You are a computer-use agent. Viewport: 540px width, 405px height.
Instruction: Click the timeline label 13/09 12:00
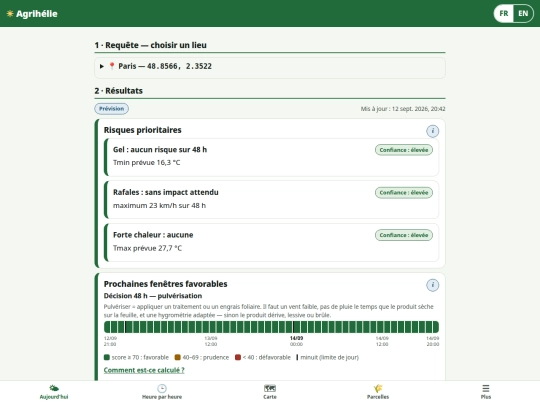pyautogui.click(x=211, y=341)
